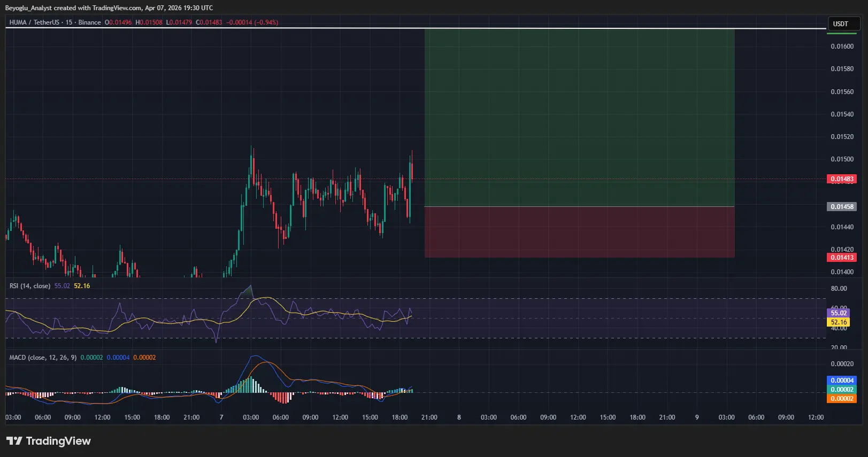Click the blue 0.00004 MACD axis label

coord(842,381)
